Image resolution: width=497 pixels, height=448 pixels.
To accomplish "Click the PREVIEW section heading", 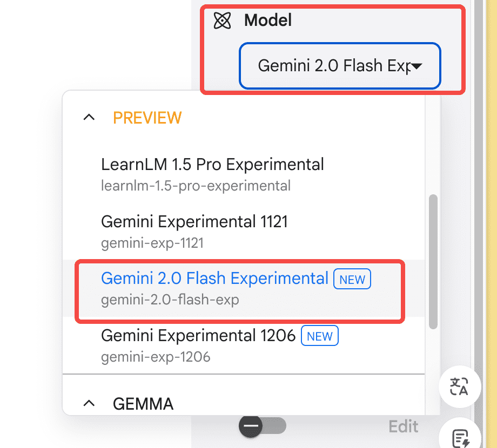I will click(x=147, y=118).
